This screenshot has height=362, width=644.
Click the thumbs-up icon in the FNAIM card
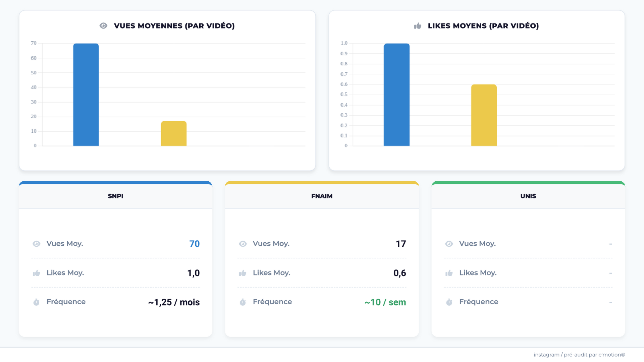243,273
